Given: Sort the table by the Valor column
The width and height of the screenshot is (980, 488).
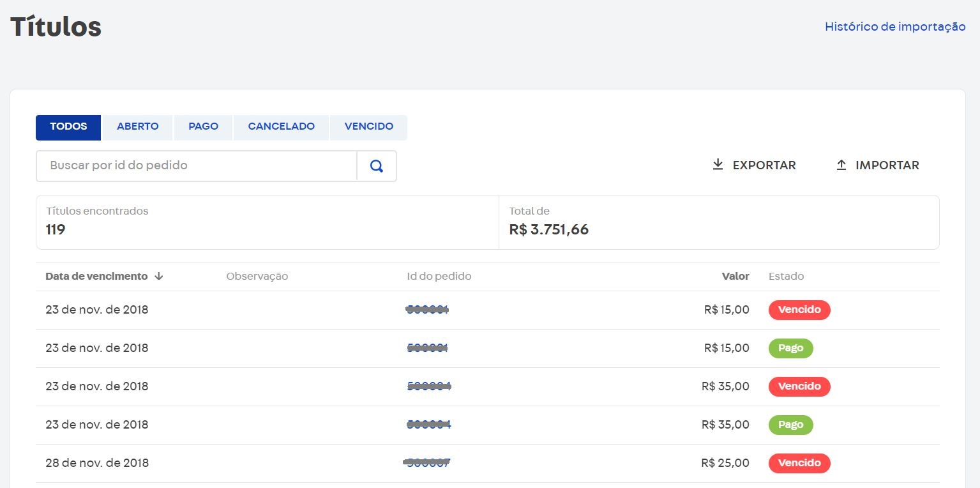Looking at the screenshot, I should 736,276.
